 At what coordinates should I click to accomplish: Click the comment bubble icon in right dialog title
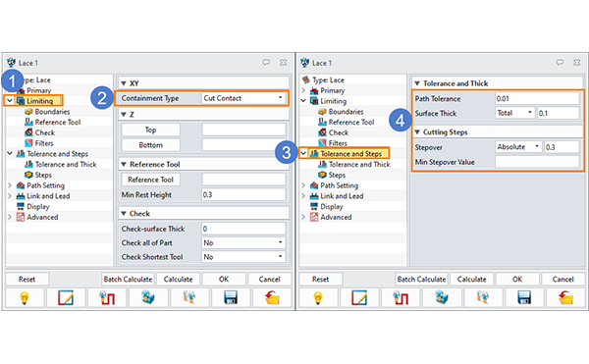[561, 62]
